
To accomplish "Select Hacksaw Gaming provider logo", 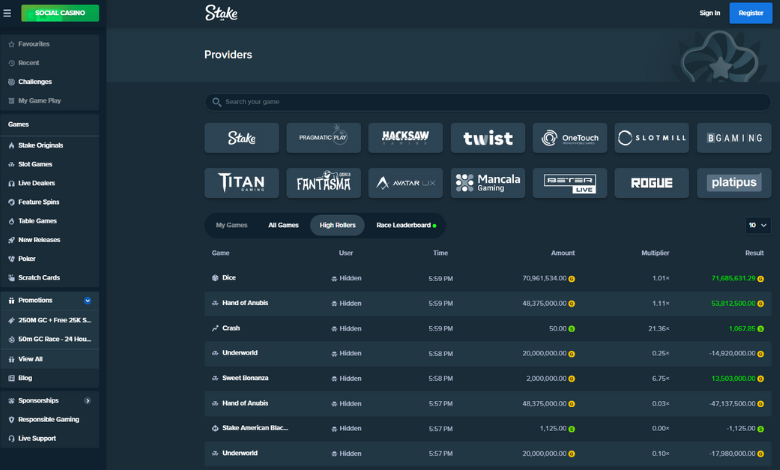I will click(405, 138).
